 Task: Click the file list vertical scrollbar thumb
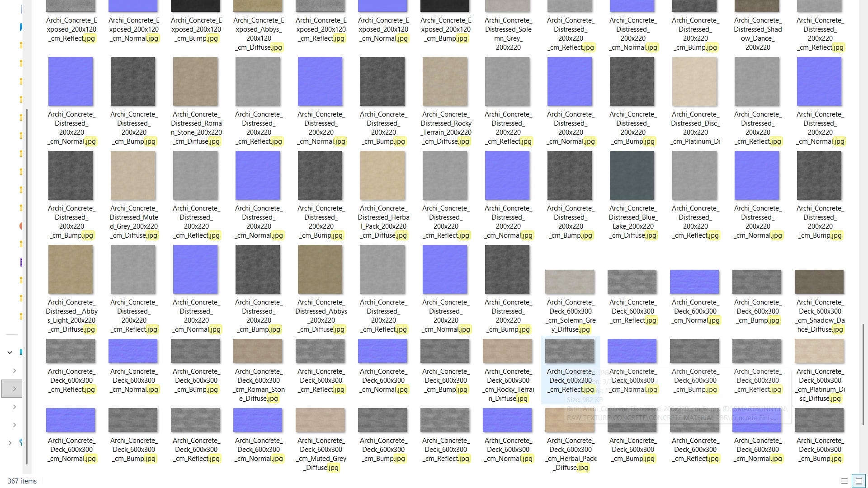(x=863, y=374)
